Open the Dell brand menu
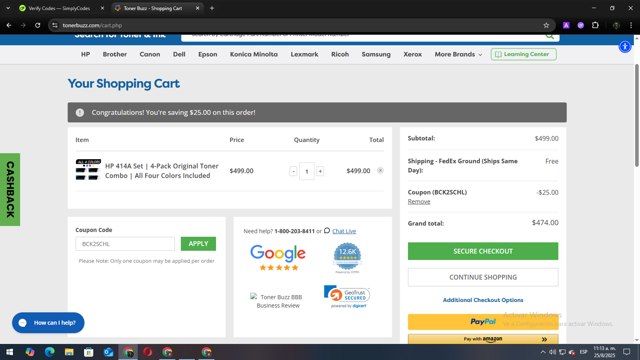Viewport: 640px width, 360px height. tap(179, 54)
